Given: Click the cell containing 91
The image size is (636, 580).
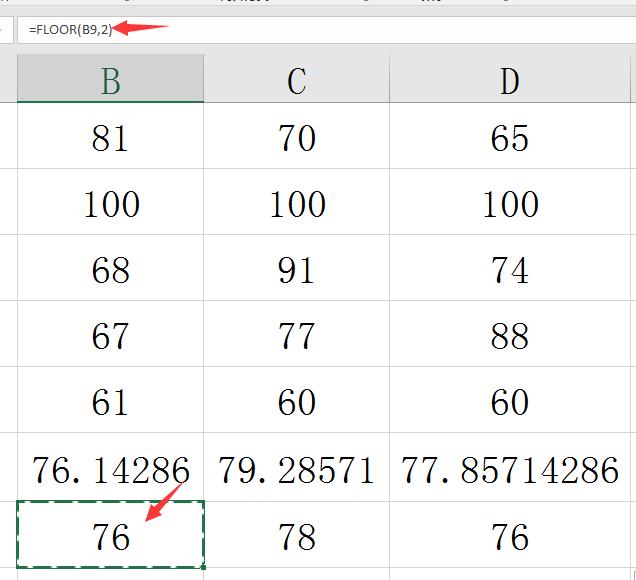Looking at the screenshot, I should click(296, 269).
